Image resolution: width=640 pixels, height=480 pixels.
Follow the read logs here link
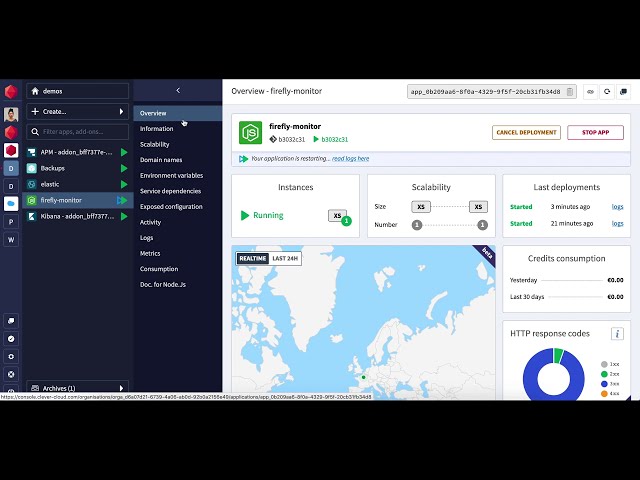tap(350, 159)
